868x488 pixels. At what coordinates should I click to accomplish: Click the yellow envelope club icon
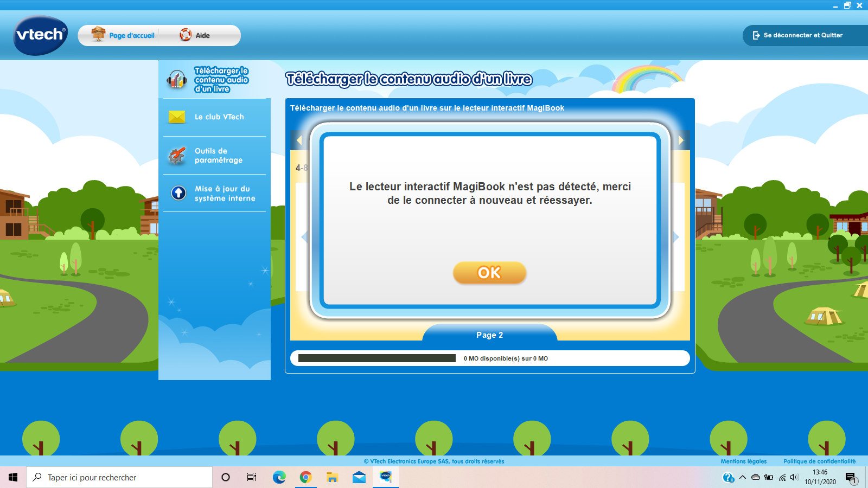(x=177, y=117)
